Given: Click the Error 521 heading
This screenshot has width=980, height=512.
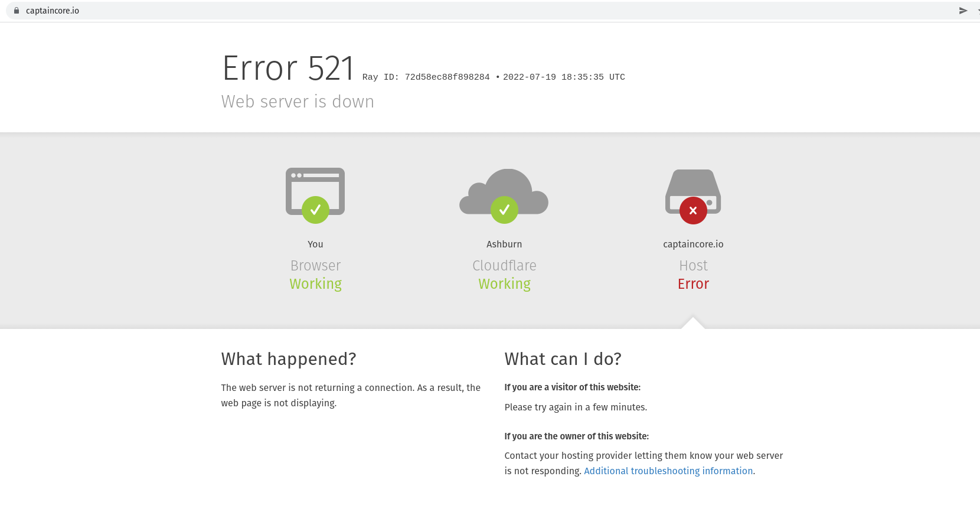Looking at the screenshot, I should tap(288, 68).
